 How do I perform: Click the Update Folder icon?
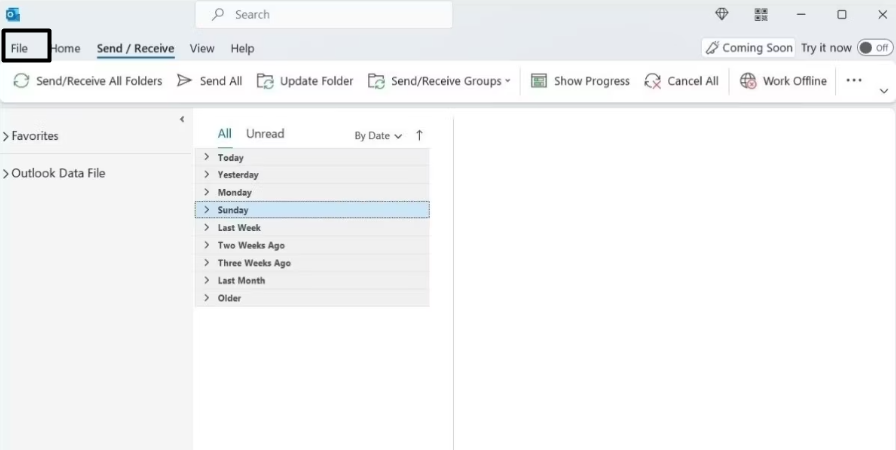[265, 81]
